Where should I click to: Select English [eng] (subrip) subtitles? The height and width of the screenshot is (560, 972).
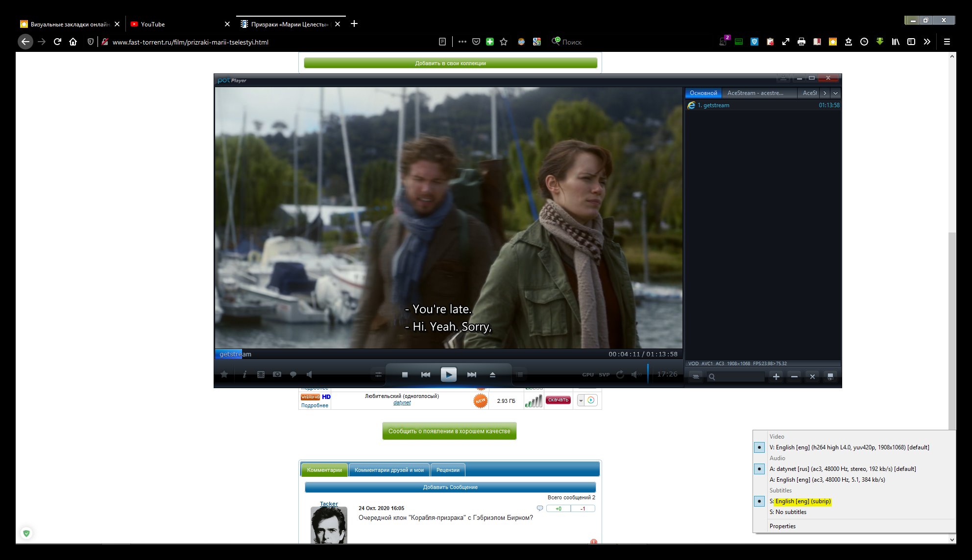click(854, 501)
